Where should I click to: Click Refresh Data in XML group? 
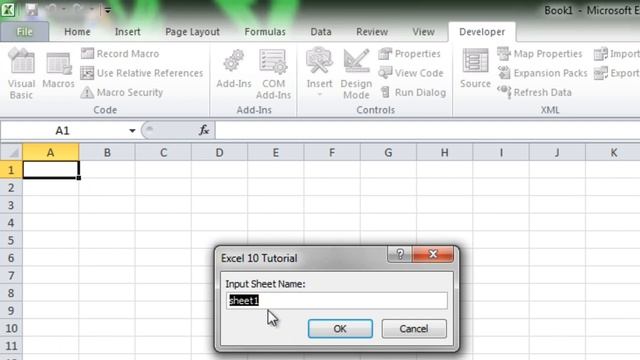click(x=534, y=92)
